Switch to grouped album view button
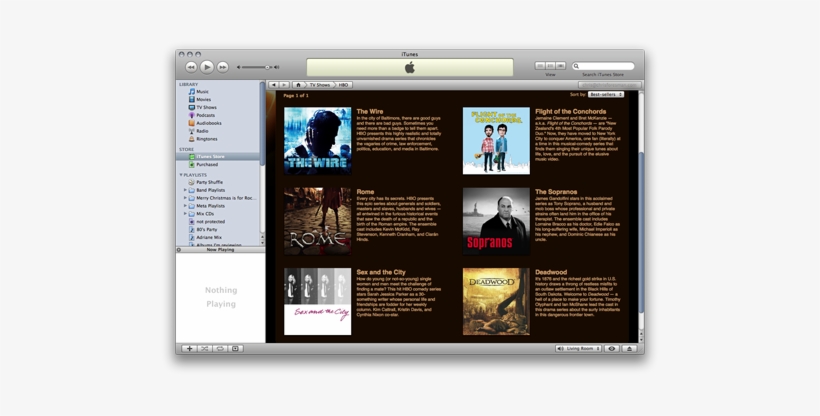820x416 pixels. pyautogui.click(x=550, y=66)
